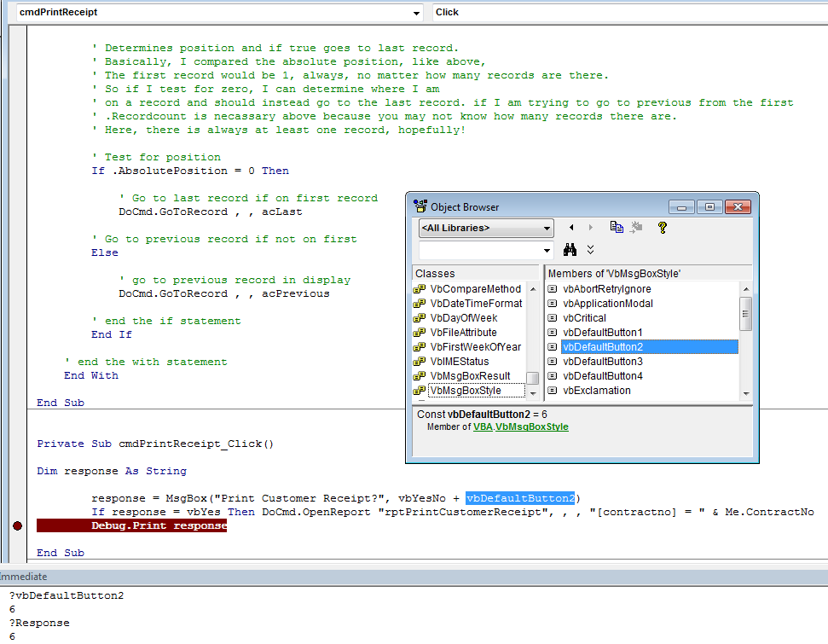Click the yellow question mark Help icon
Image resolution: width=828 pixels, height=644 pixels.
pyautogui.click(x=662, y=228)
